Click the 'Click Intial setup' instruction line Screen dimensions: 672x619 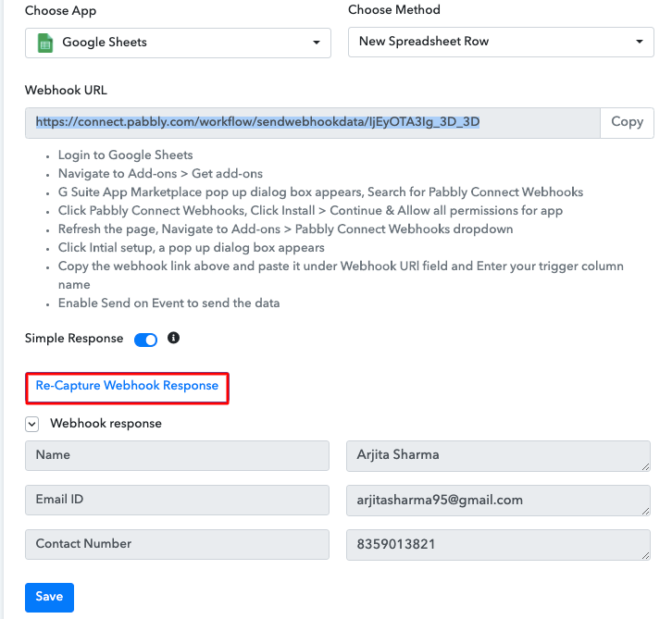coord(192,248)
